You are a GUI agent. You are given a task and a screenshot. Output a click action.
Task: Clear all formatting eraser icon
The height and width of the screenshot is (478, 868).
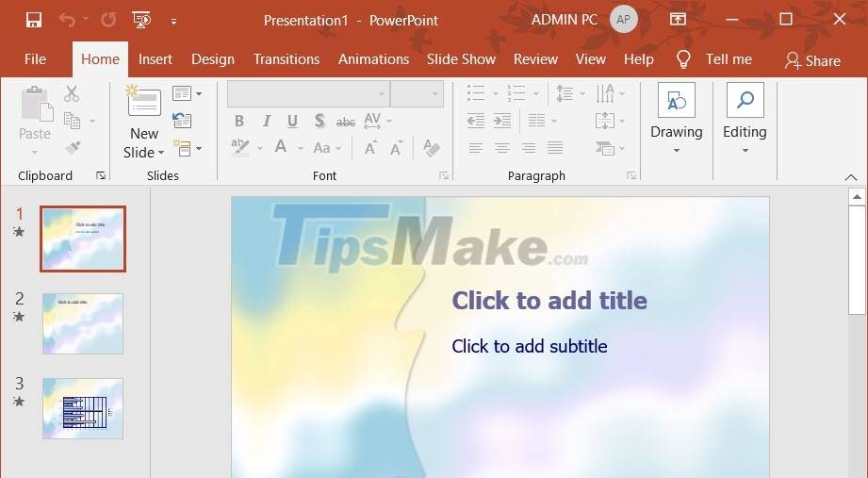(x=432, y=147)
